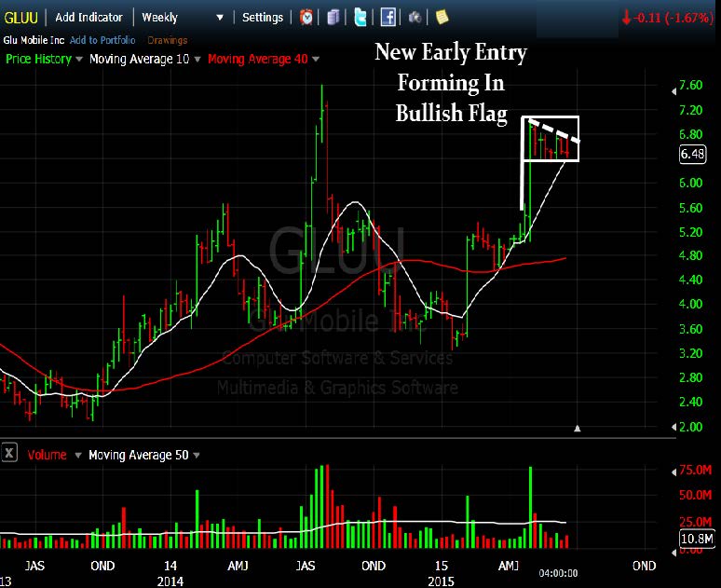Click the Glu Mobile Inc company name
Screen dimensions: 721x588
(34, 40)
